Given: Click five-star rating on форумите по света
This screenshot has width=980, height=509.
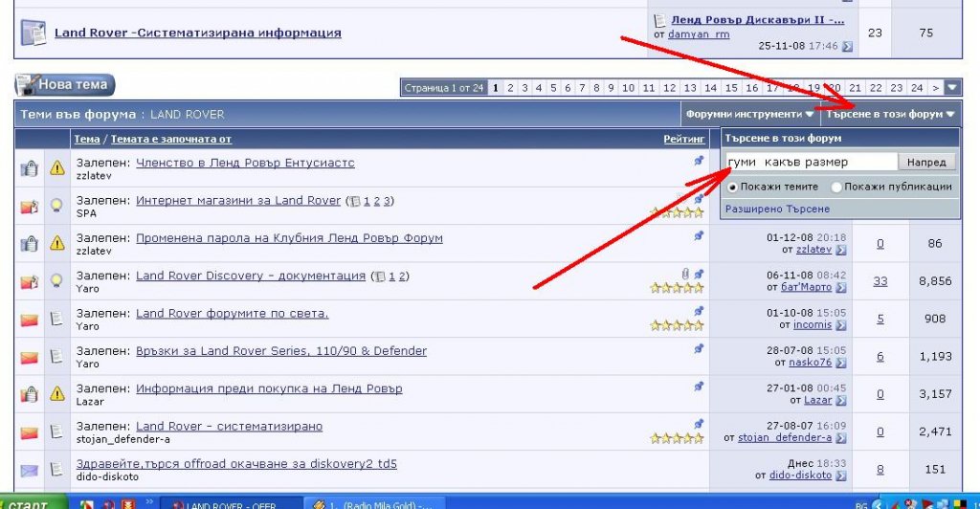Looking at the screenshot, I should pos(677,325).
